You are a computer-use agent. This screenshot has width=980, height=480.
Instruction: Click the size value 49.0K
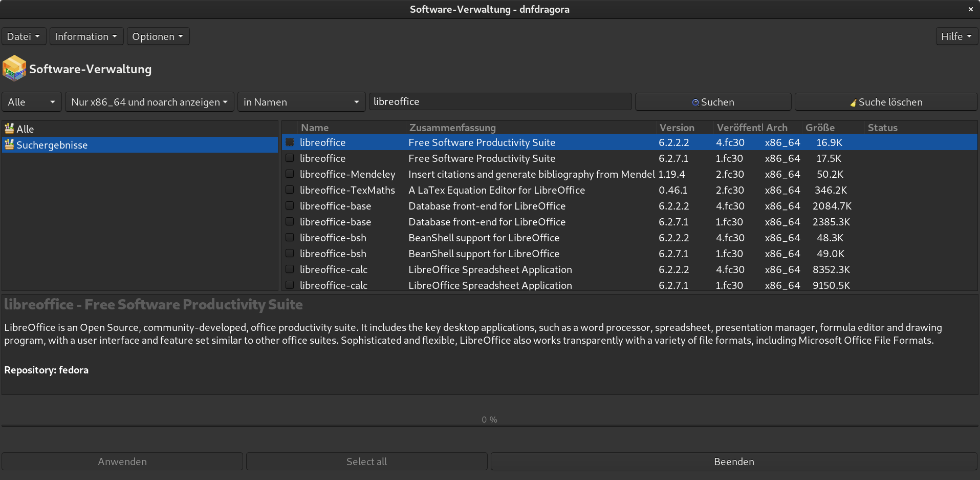[x=831, y=254]
